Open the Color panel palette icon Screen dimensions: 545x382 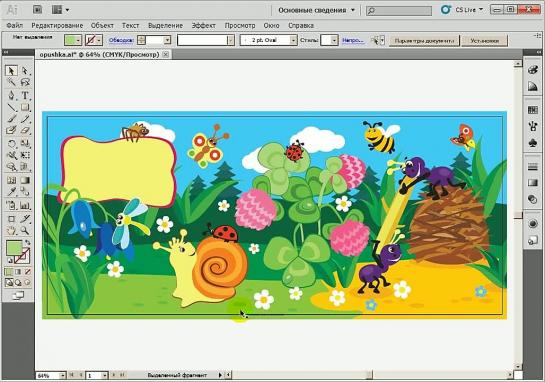click(x=533, y=70)
